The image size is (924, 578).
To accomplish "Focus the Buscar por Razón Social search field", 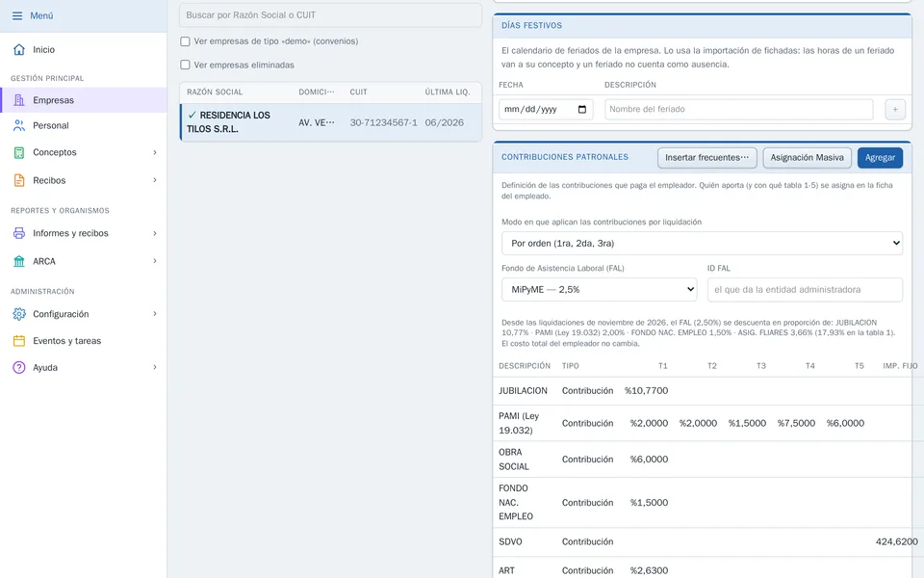I will (330, 15).
